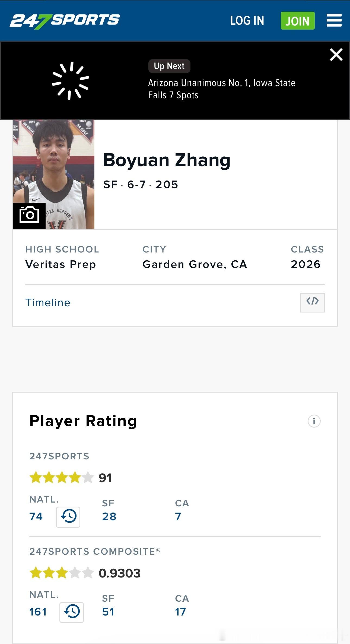This screenshot has width=350, height=644.
Task: View 247Sports national ranking history
Action: point(68,517)
